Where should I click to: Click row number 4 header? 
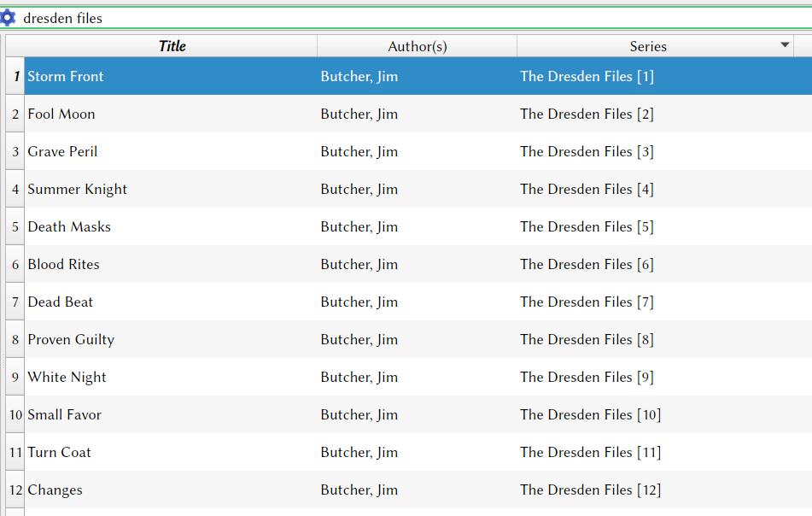15,189
